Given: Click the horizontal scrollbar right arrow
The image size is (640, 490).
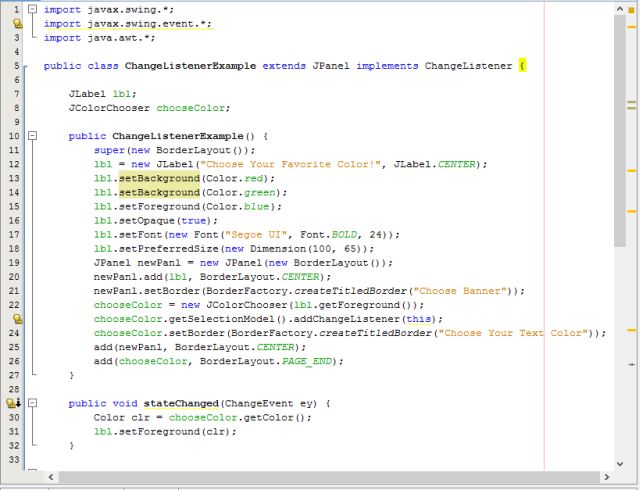Looking at the screenshot, I should [607, 477].
